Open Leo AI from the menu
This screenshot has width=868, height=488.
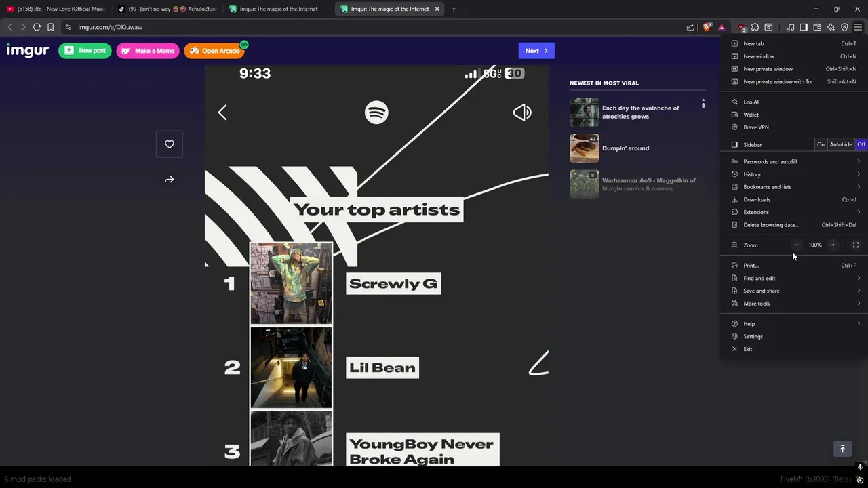click(794, 102)
